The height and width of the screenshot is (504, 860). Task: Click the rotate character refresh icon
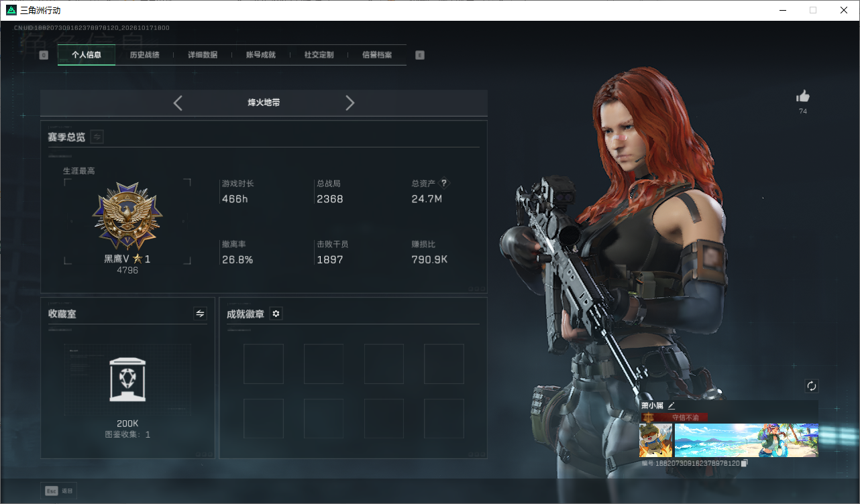[812, 386]
